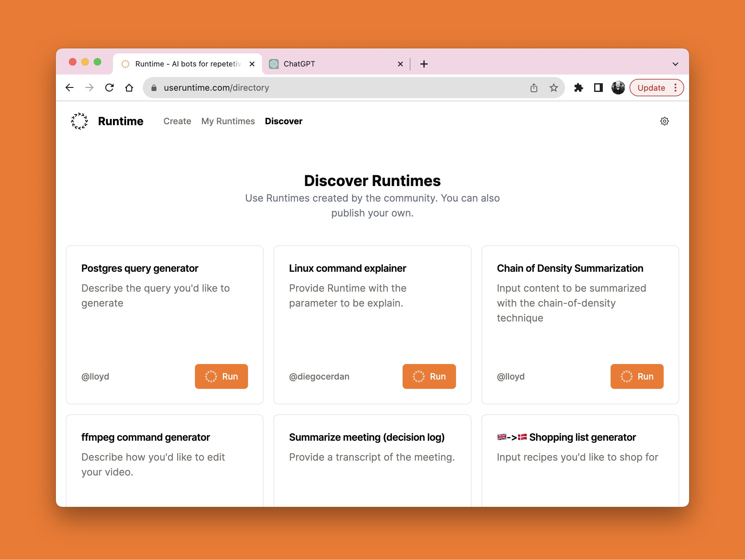Run the Chain of Density Summarization
Viewport: 745px width, 560px height.
(x=637, y=376)
